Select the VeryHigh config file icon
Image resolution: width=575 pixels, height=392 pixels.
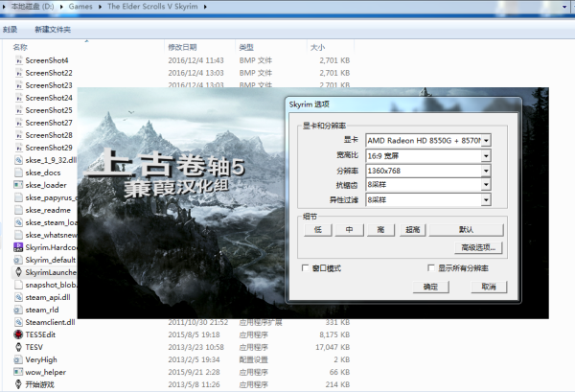pyautogui.click(x=19, y=359)
